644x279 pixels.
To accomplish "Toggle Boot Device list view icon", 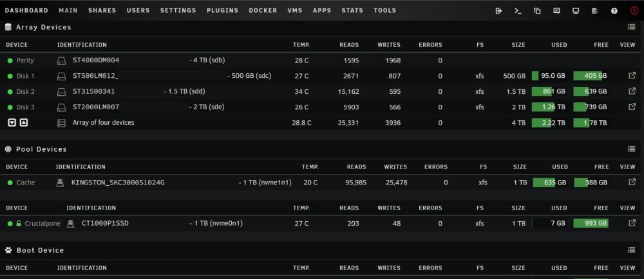I will point(632,250).
